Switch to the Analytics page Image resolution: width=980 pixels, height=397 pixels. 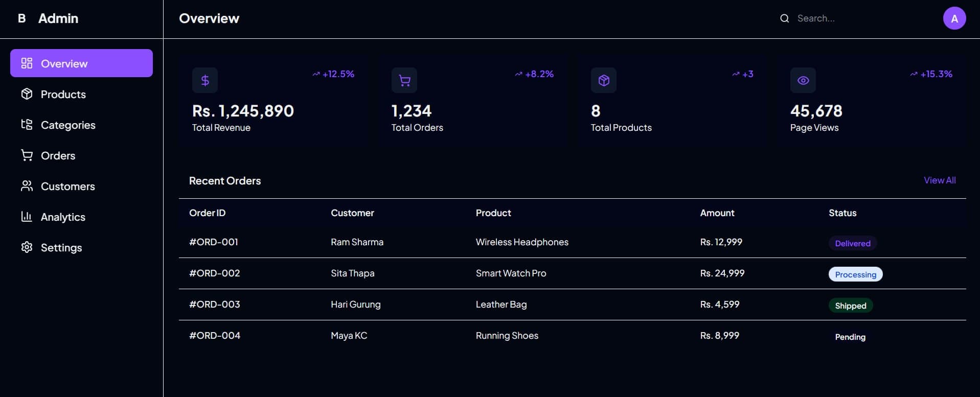point(81,217)
